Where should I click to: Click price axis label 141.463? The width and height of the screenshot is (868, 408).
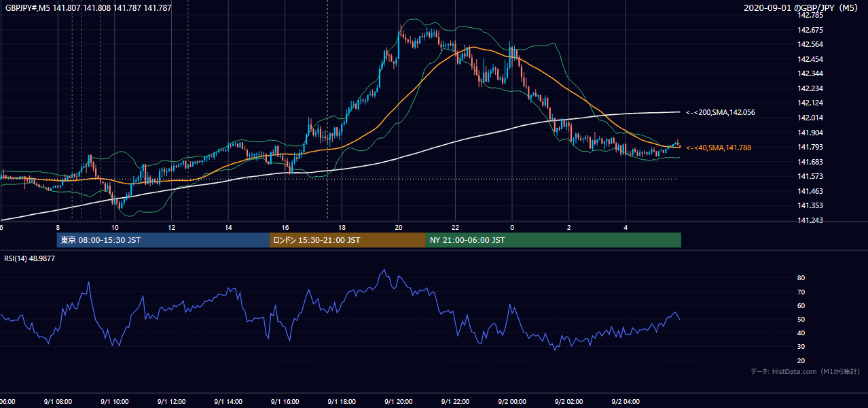pyautogui.click(x=810, y=191)
